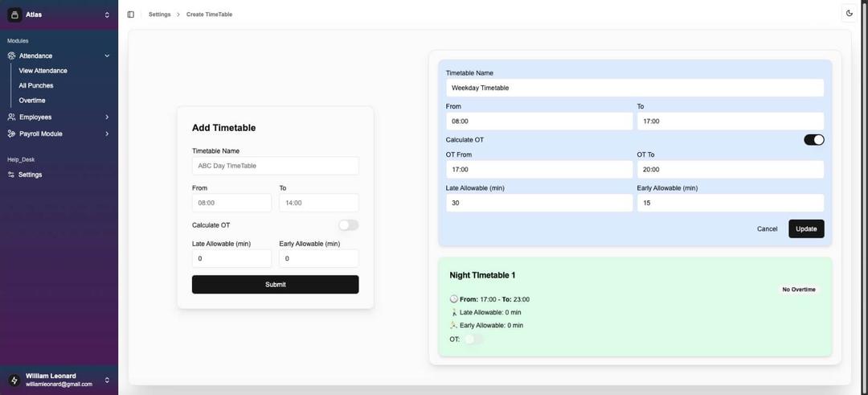868x395 pixels.
Task: Click the Update button
Action: [x=806, y=228]
